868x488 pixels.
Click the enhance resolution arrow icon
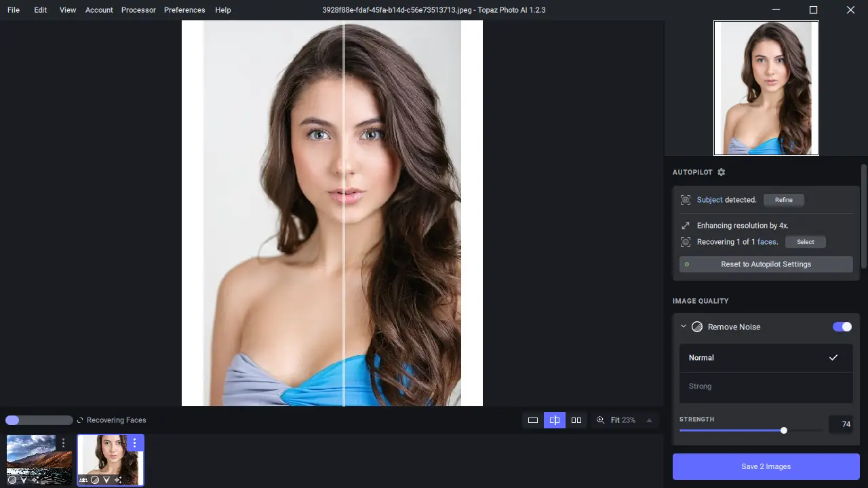(x=686, y=226)
